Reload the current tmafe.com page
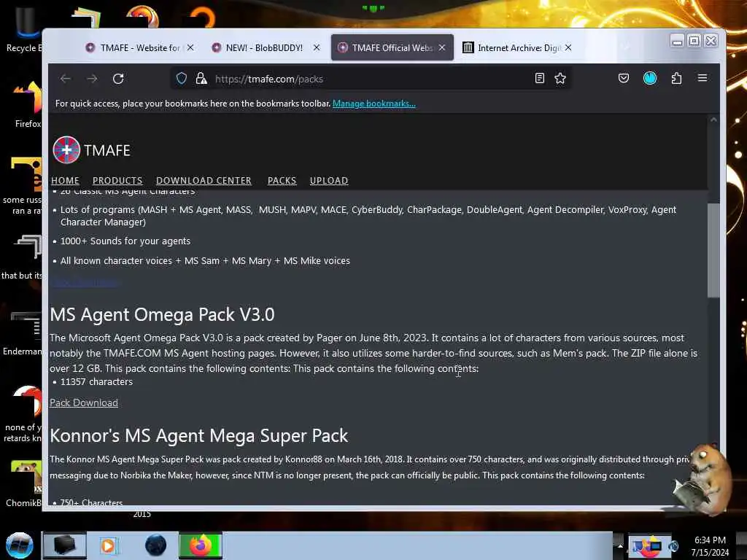 point(118,79)
